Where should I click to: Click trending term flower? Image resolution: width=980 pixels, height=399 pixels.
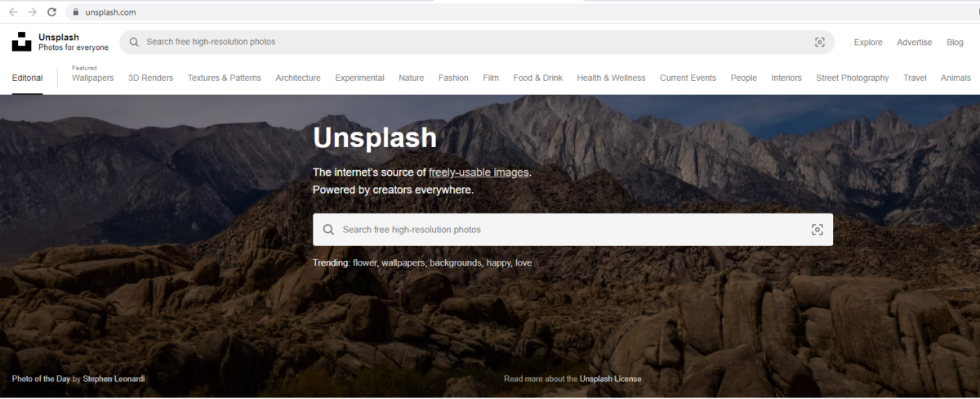pos(364,263)
